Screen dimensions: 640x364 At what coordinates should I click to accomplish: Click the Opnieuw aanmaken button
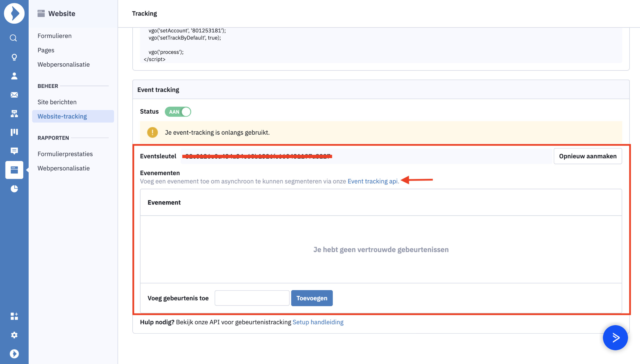pyautogui.click(x=588, y=156)
